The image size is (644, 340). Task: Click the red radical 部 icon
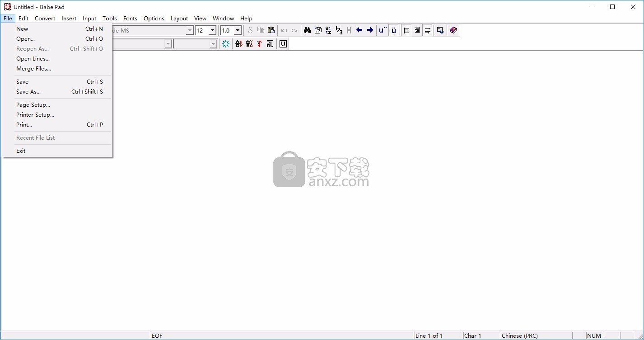point(239,44)
